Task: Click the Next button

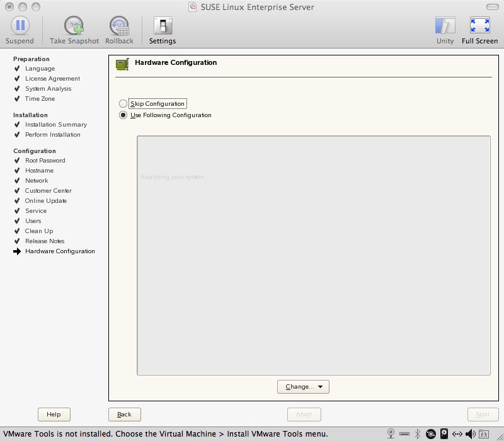Action: tap(483, 415)
